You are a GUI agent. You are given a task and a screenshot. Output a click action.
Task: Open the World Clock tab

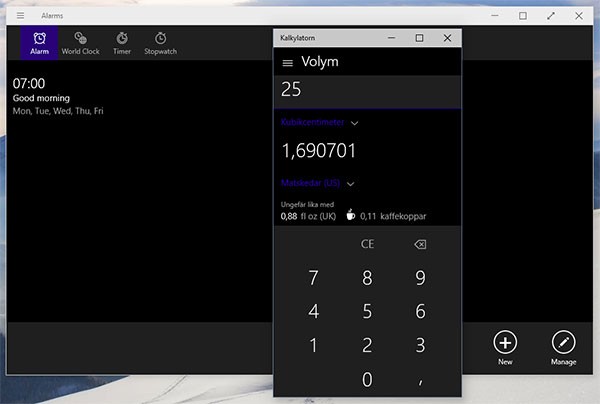(80, 43)
